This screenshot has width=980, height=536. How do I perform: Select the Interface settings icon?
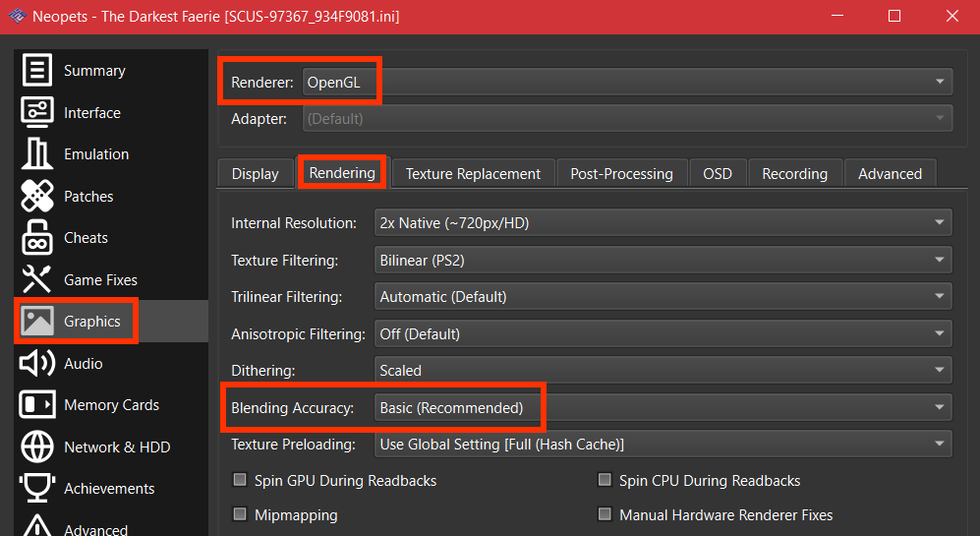(x=37, y=112)
